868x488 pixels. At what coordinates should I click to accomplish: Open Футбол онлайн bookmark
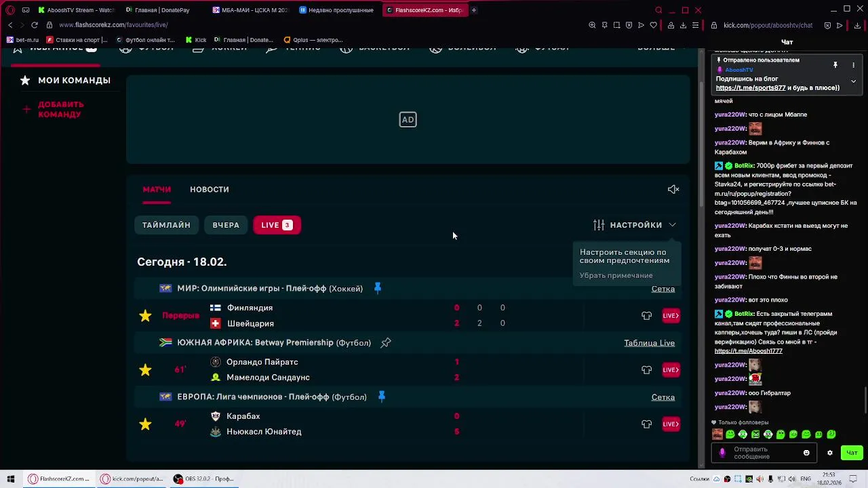click(x=146, y=40)
